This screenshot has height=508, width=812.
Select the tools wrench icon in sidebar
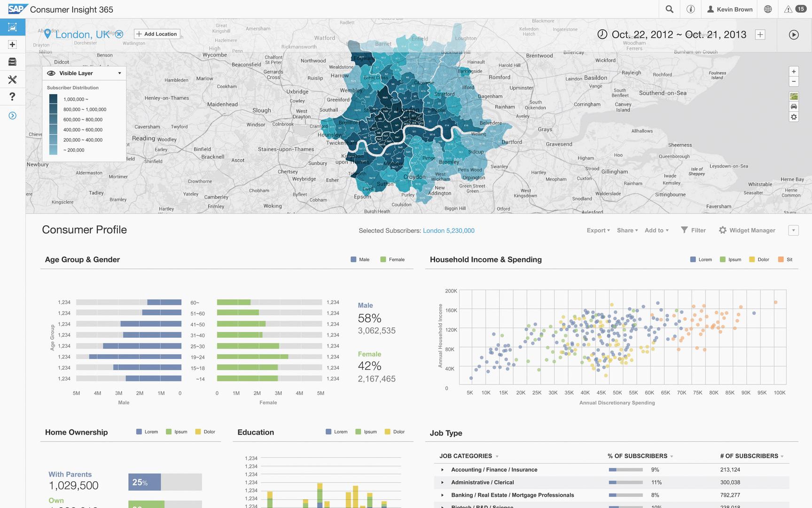point(13,79)
